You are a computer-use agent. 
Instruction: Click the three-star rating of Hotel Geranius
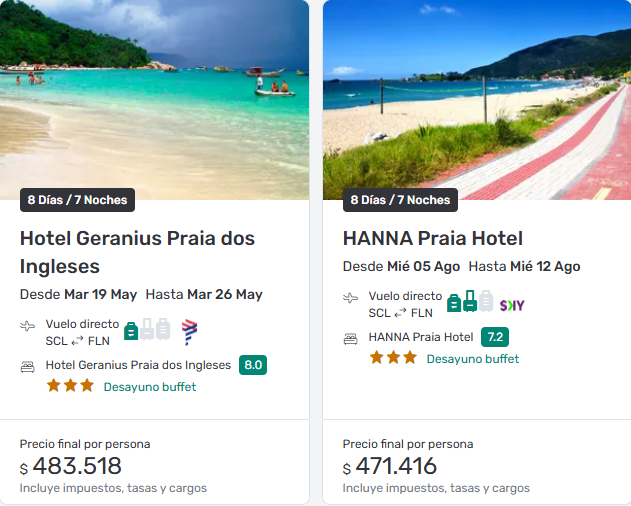tap(70, 386)
